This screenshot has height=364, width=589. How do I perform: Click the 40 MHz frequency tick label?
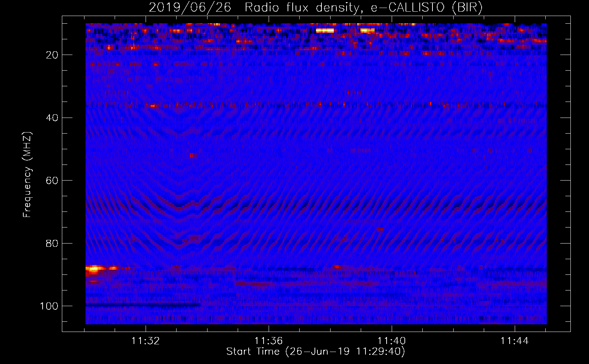[x=52, y=118]
